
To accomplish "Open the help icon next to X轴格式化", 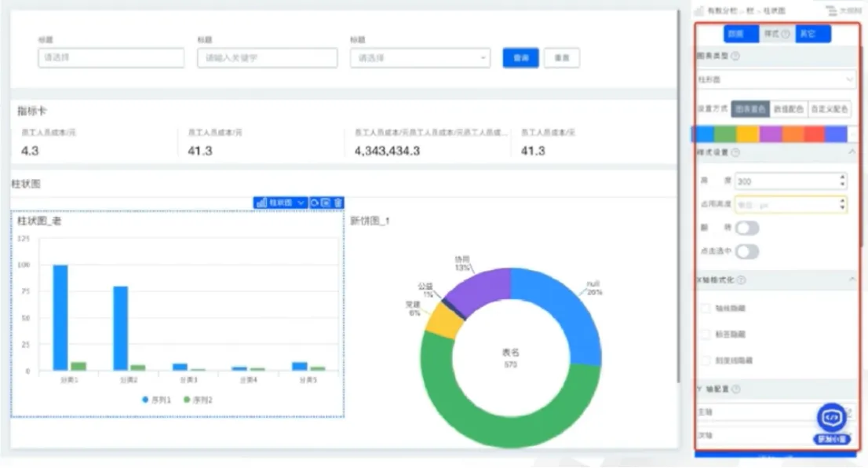I will [x=741, y=280].
